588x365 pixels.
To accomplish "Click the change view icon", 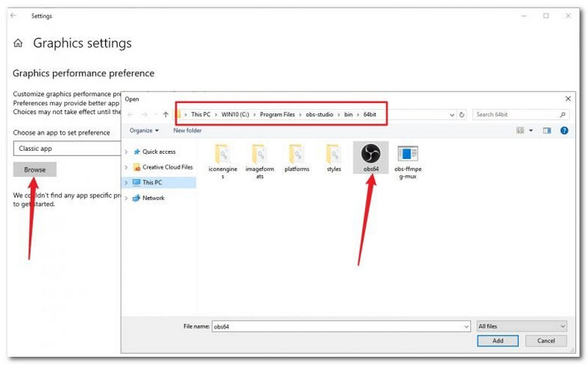I will tap(520, 131).
